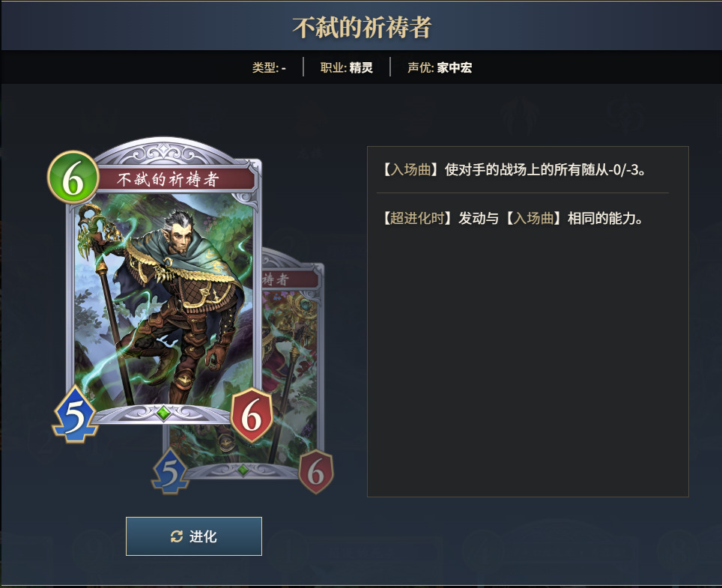Click the blue attack 5 icon on evolved card
The image size is (722, 588).
point(170,471)
